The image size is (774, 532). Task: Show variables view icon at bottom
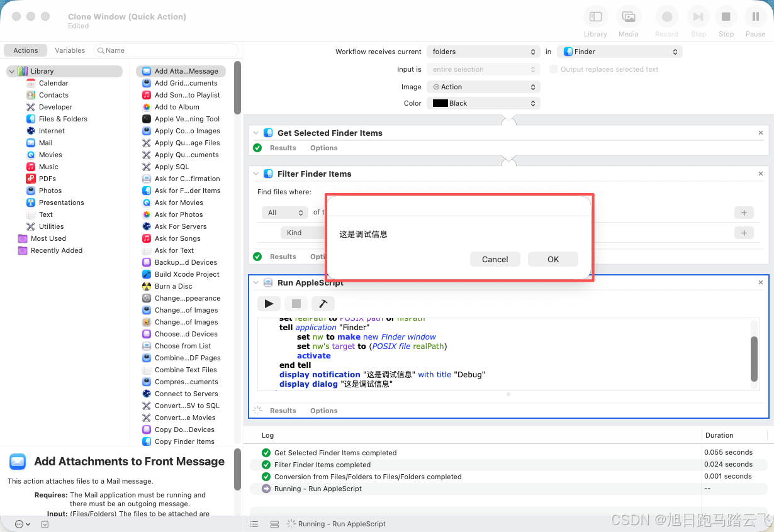pyautogui.click(x=274, y=524)
